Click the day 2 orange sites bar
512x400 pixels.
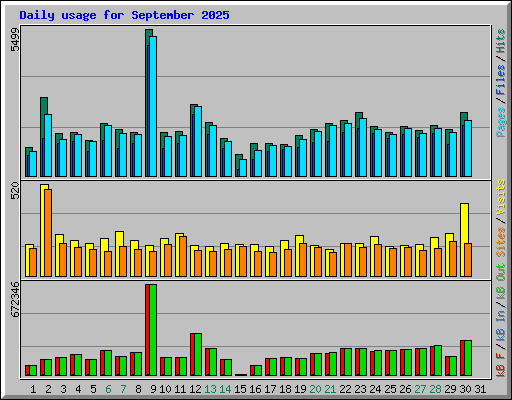pos(48,233)
